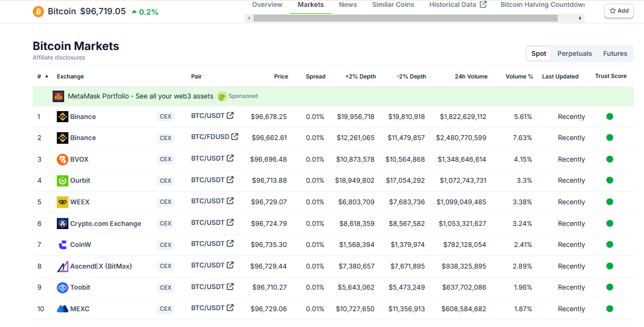Sort table by Trust Score column
The height and width of the screenshot is (327, 644).
tap(611, 76)
